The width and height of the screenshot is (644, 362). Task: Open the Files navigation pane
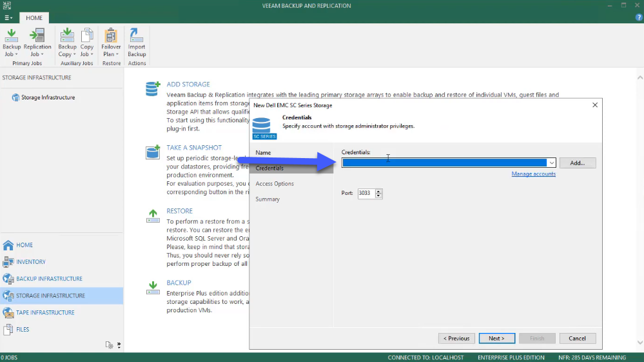tap(62, 329)
